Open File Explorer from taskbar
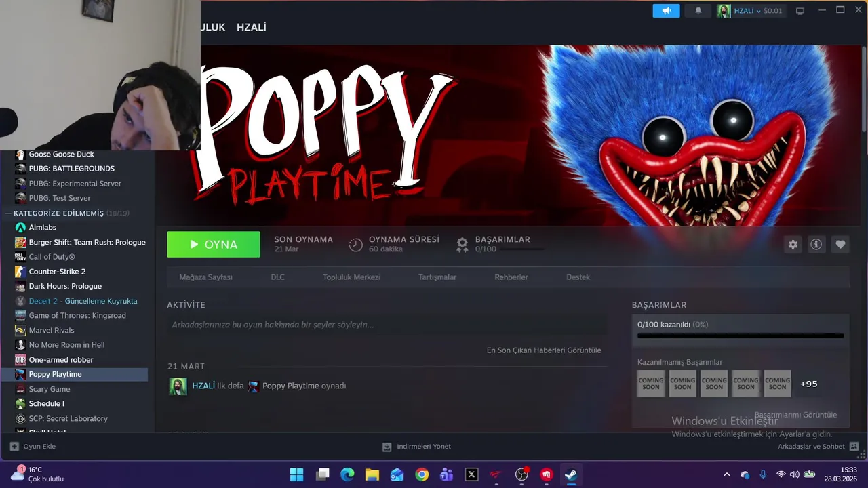This screenshot has width=868, height=488. click(x=372, y=474)
